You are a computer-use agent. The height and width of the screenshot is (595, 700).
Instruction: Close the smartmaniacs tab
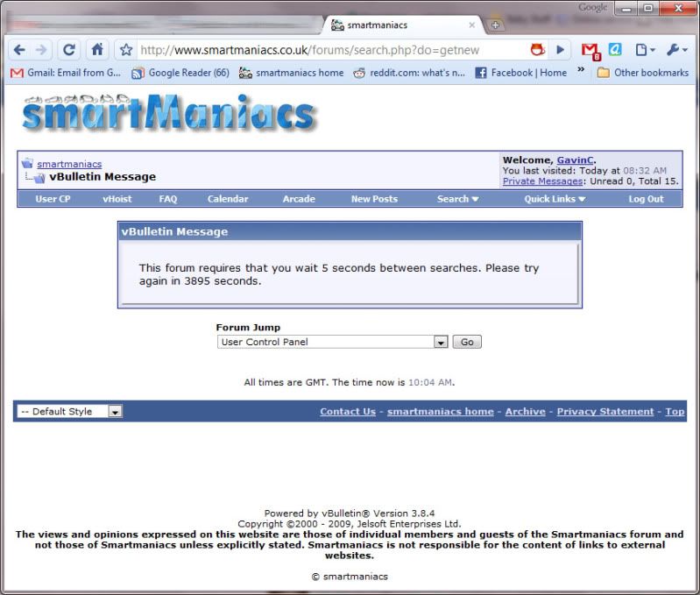(471, 25)
